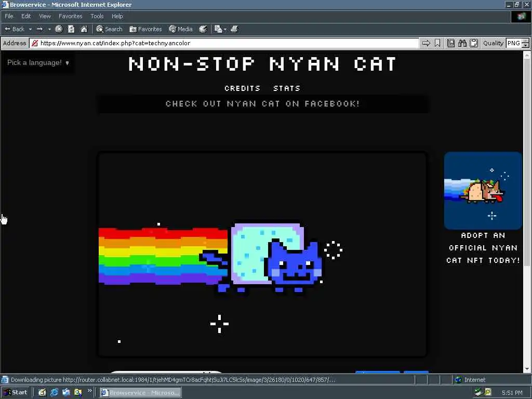Click the 5:51 PM clock
The width and height of the screenshot is (532, 399).
512,393
